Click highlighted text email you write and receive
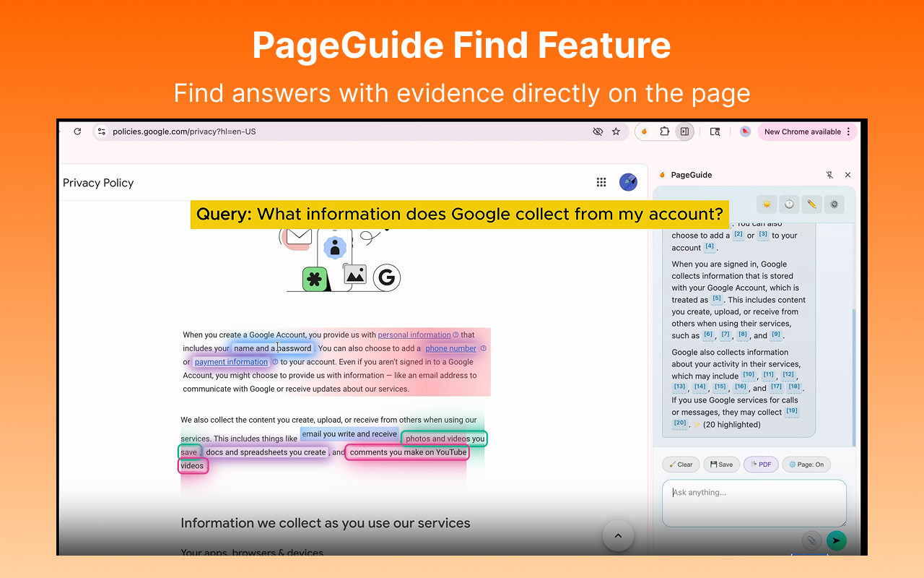The width and height of the screenshot is (924, 578). click(349, 434)
